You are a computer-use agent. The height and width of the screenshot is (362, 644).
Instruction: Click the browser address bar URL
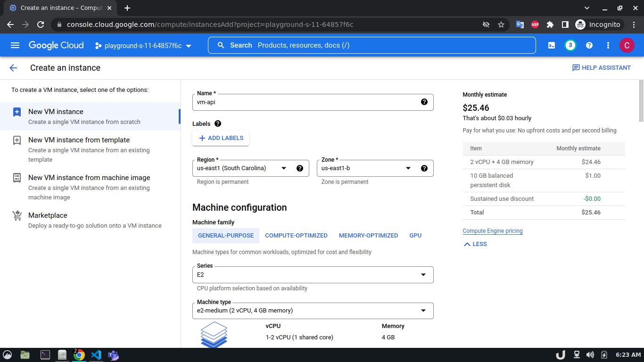pos(210,25)
